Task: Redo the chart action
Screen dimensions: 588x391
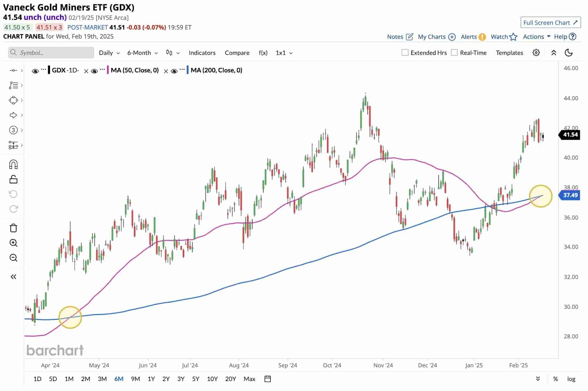Action: (x=13, y=209)
